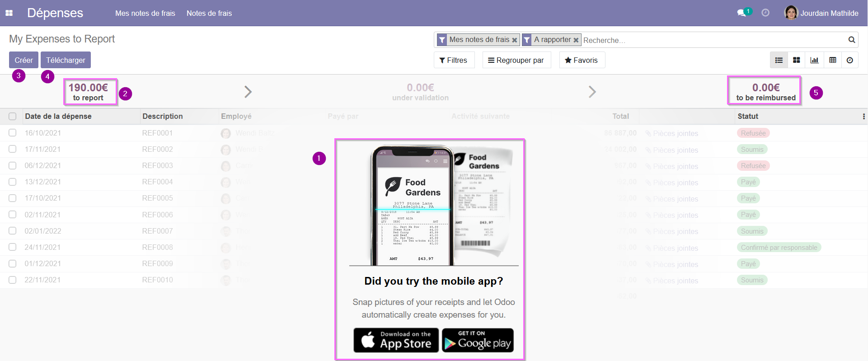The width and height of the screenshot is (868, 361).
Task: Click Jourdain Mathilde's avatar picture
Action: [791, 13]
